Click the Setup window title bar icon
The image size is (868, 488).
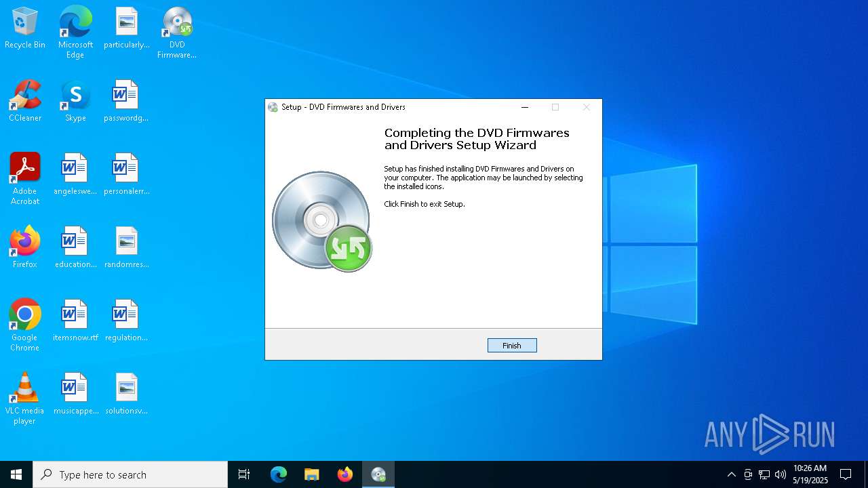coord(273,107)
